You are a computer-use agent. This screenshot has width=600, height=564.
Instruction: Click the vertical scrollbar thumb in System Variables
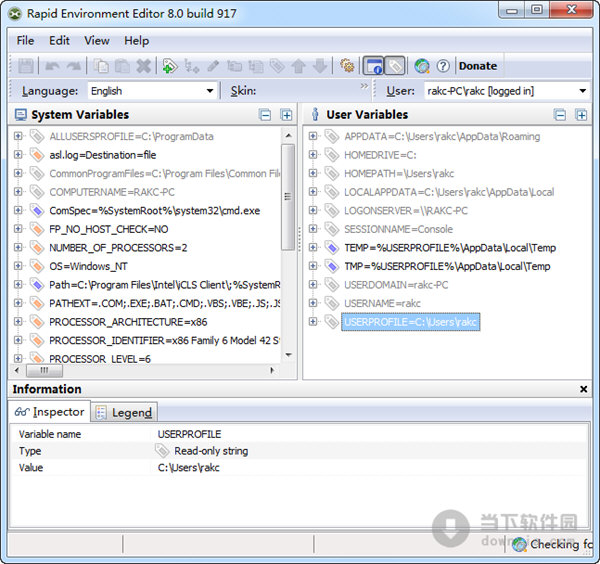pos(288,197)
